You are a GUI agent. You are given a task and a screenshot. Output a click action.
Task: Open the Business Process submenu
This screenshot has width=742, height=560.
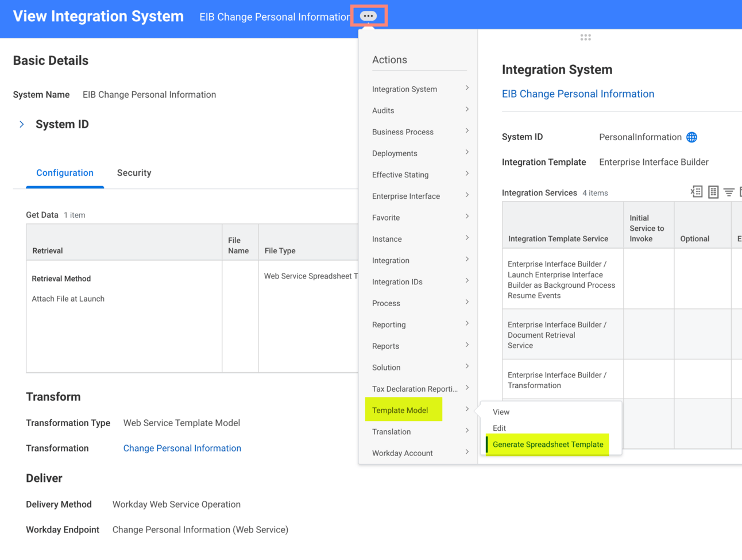420,132
